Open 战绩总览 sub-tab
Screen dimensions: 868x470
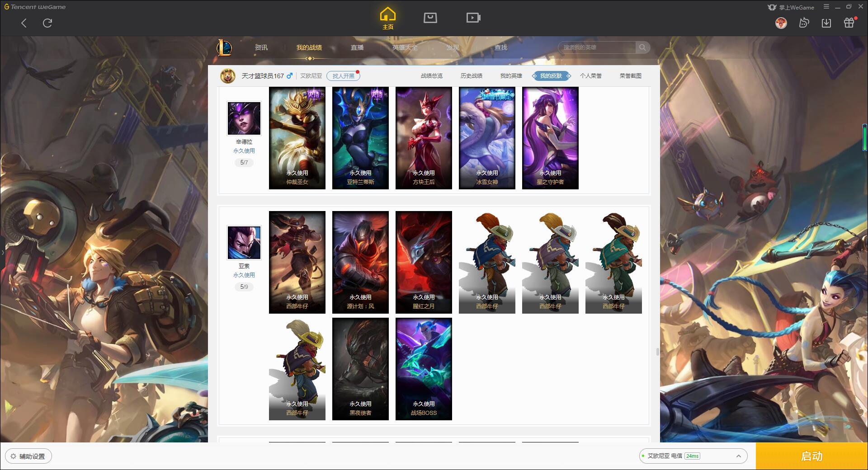(432, 76)
